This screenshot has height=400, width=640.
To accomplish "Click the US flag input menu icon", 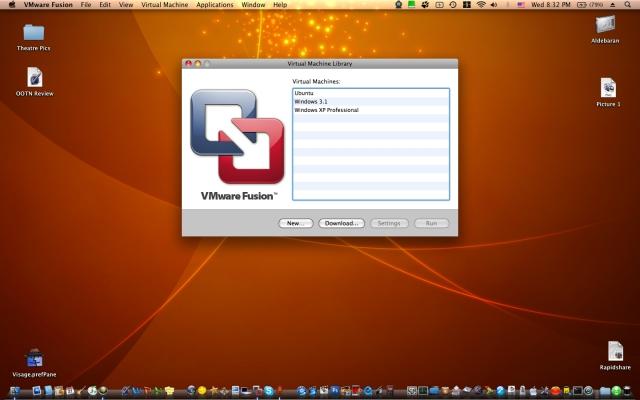I will tap(521, 5).
